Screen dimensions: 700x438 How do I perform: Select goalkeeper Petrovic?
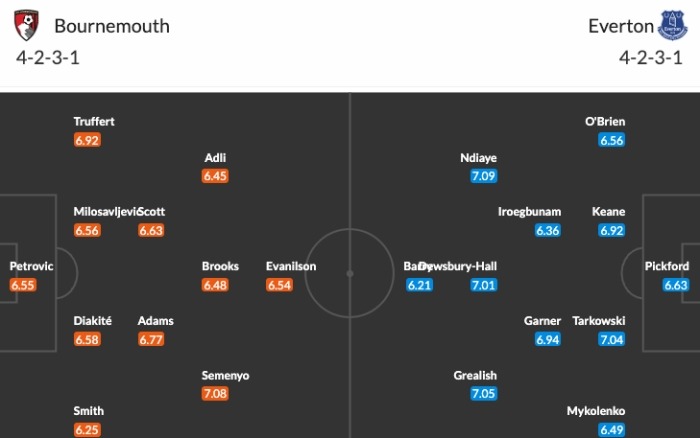click(31, 266)
